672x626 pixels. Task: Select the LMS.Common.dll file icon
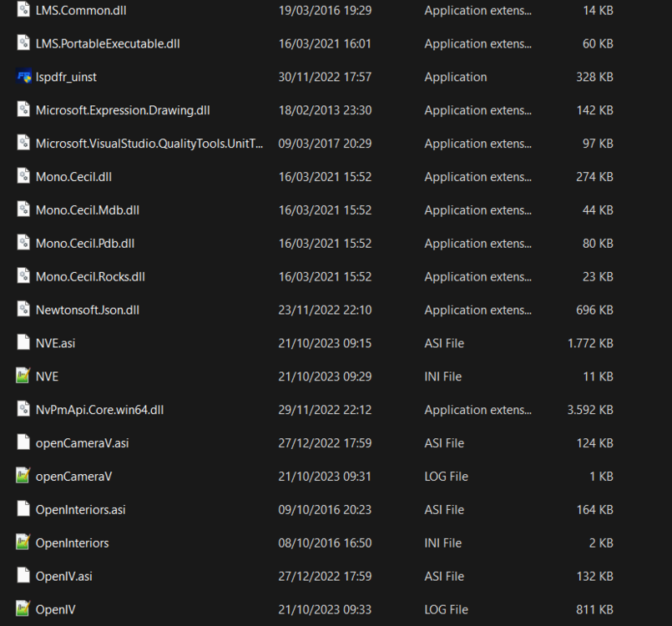[x=23, y=10]
